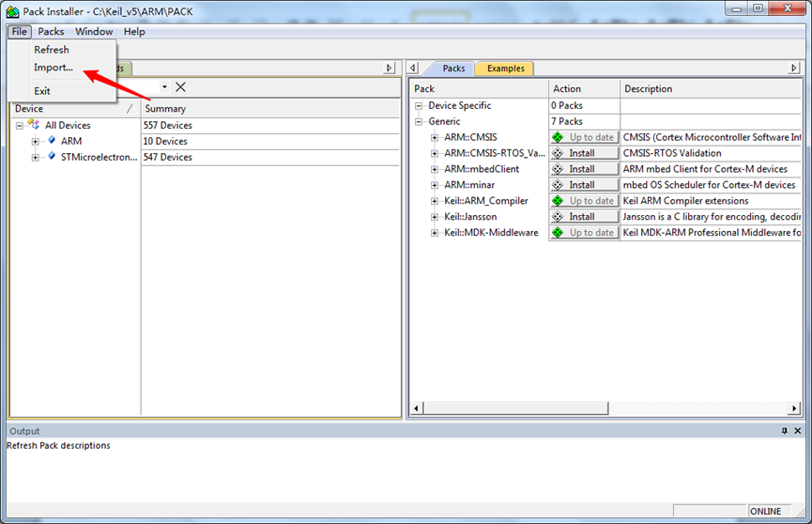Screen dimensions: 812x524
Task: Switch to the Packs tab
Action: pyautogui.click(x=453, y=69)
